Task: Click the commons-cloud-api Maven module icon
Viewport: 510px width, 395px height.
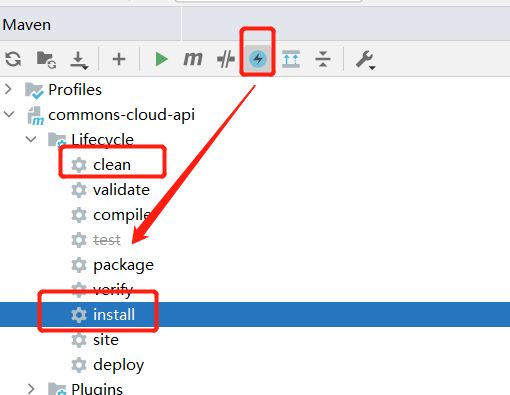Action: pos(35,116)
